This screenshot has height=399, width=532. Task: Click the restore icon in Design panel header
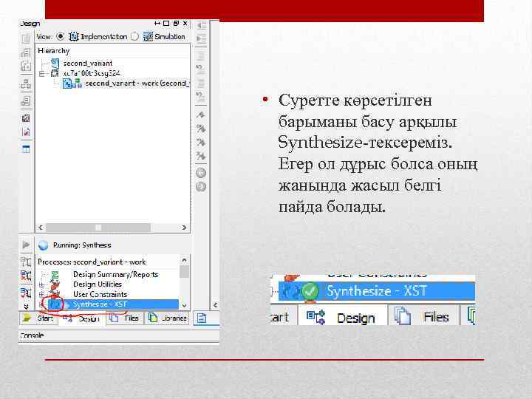click(x=176, y=23)
